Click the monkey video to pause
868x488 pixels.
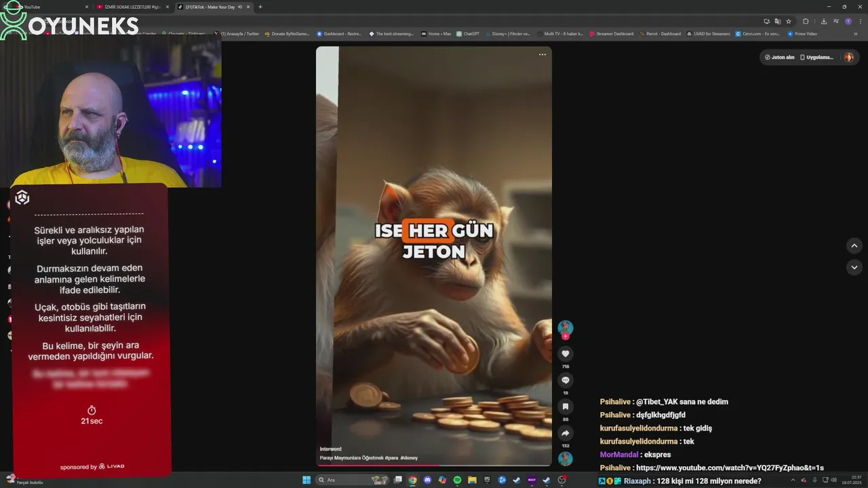pyautogui.click(x=434, y=256)
